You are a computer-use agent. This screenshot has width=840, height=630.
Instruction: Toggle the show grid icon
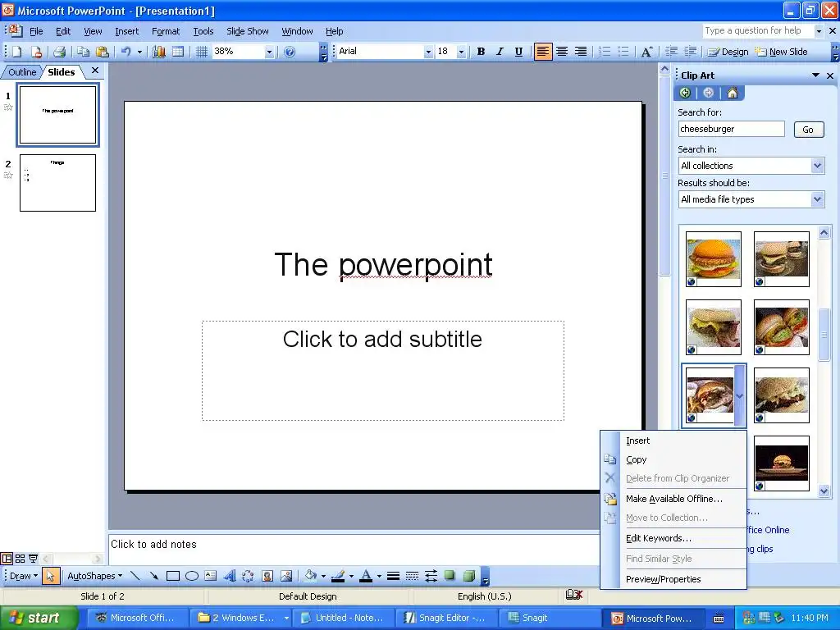[x=202, y=52]
